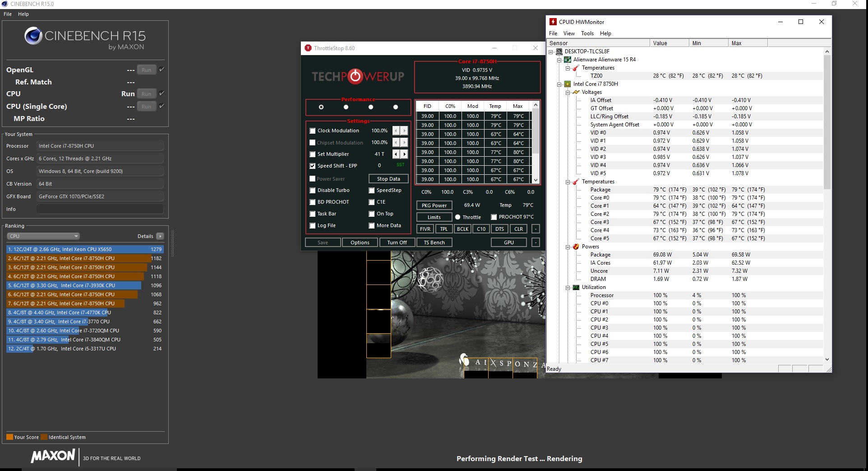Click the ThrottleStop red title bar icon
Viewport: 868px width, 471px height.
pyautogui.click(x=308, y=48)
